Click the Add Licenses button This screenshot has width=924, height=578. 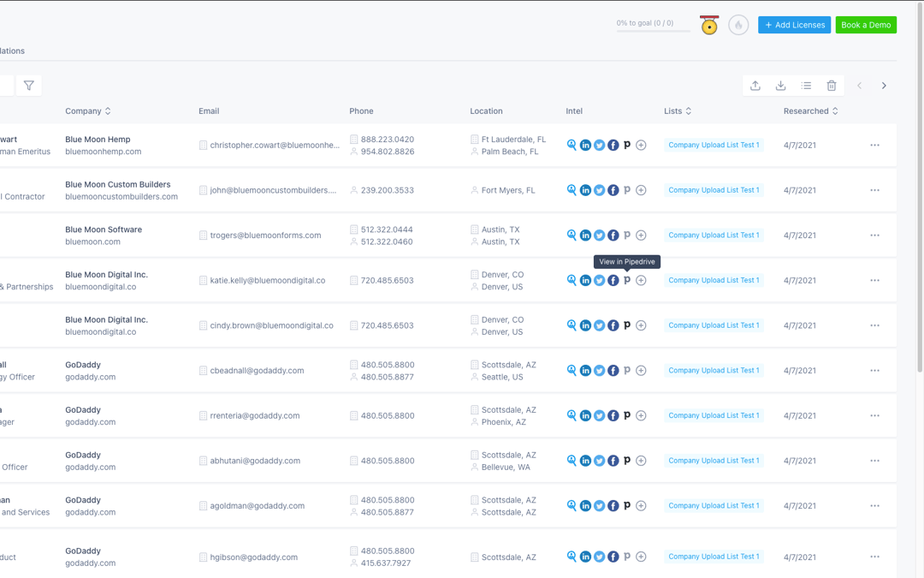click(x=794, y=25)
